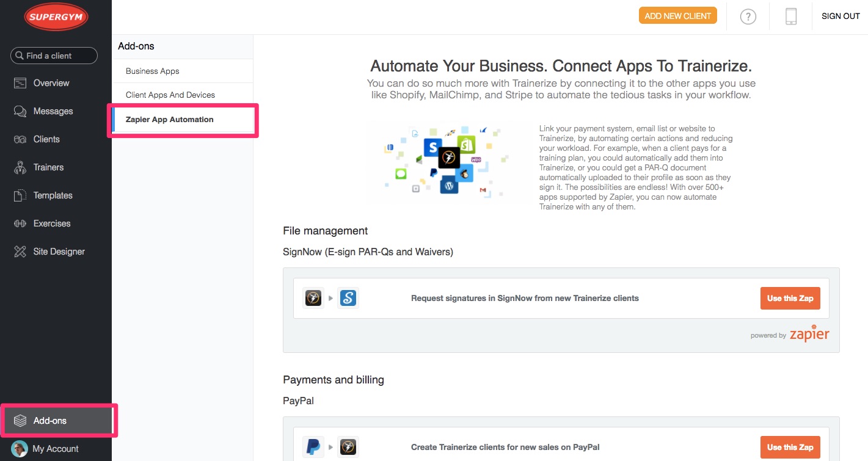Click ADD NEW CLIENT button
868x461 pixels.
tap(678, 16)
